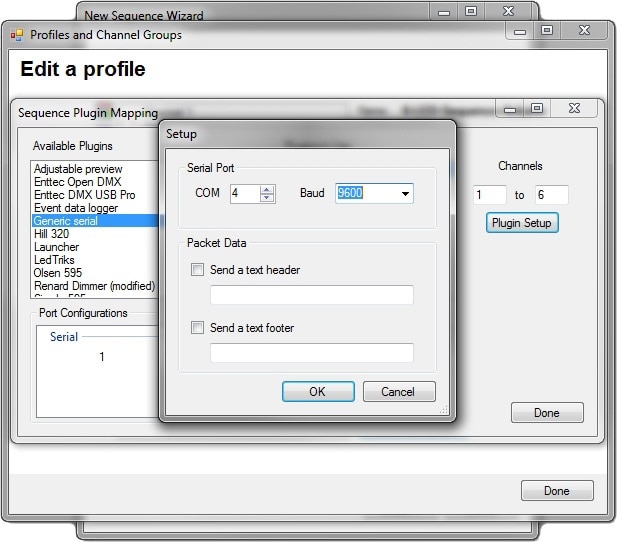Minimize Profiles and Channel Groups window
Screen dimensions: 617x542
(520, 31)
